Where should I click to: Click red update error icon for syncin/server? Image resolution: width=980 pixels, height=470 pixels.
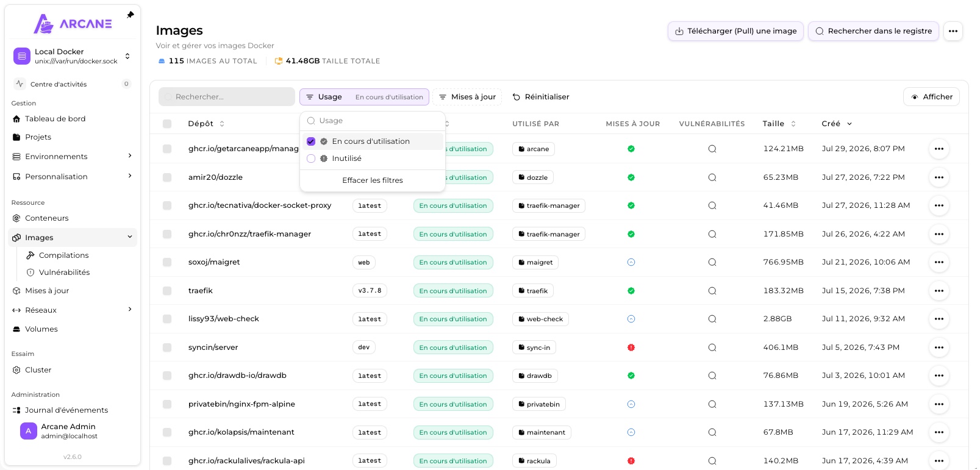pyautogui.click(x=631, y=347)
